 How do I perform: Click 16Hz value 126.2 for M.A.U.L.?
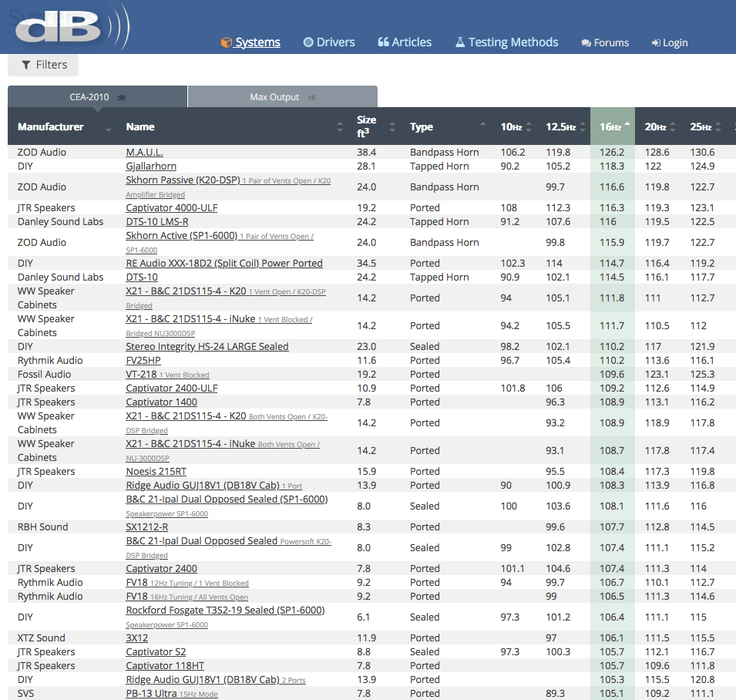point(612,152)
